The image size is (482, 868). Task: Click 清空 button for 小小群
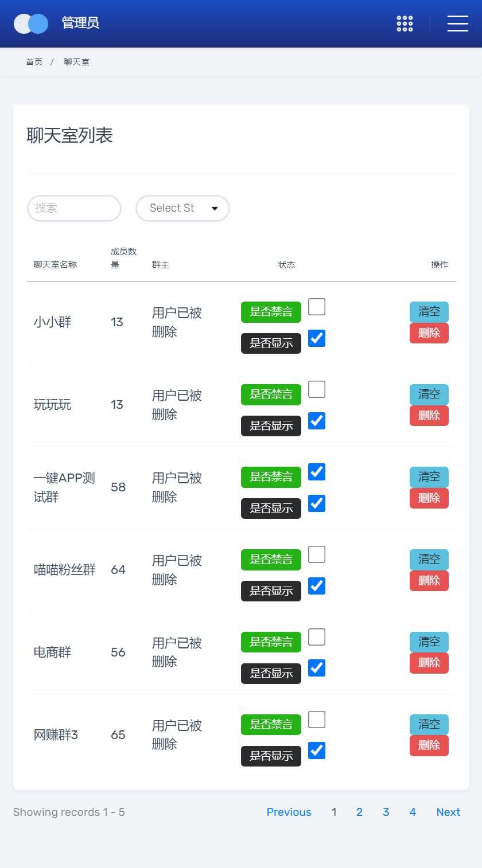(x=429, y=312)
